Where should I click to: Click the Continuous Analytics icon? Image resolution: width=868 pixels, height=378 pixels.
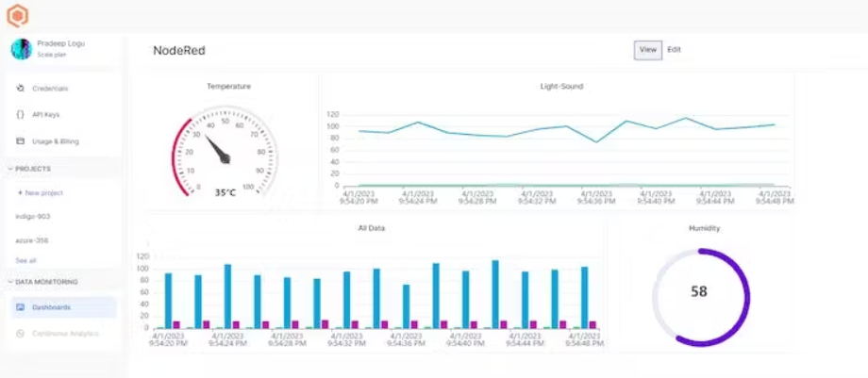(21, 334)
